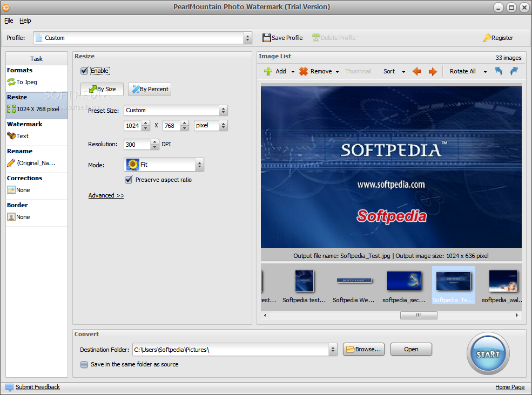Click the Submit Feedback speech icon
The height and width of the screenshot is (395, 532).
[9, 387]
